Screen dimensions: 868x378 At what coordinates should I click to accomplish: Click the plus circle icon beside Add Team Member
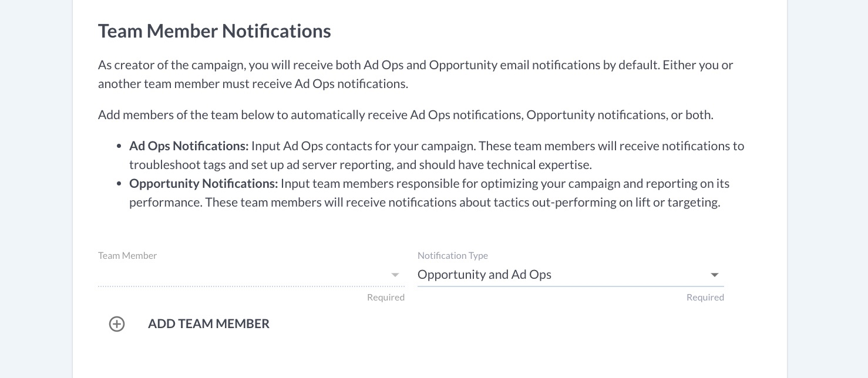(x=117, y=324)
